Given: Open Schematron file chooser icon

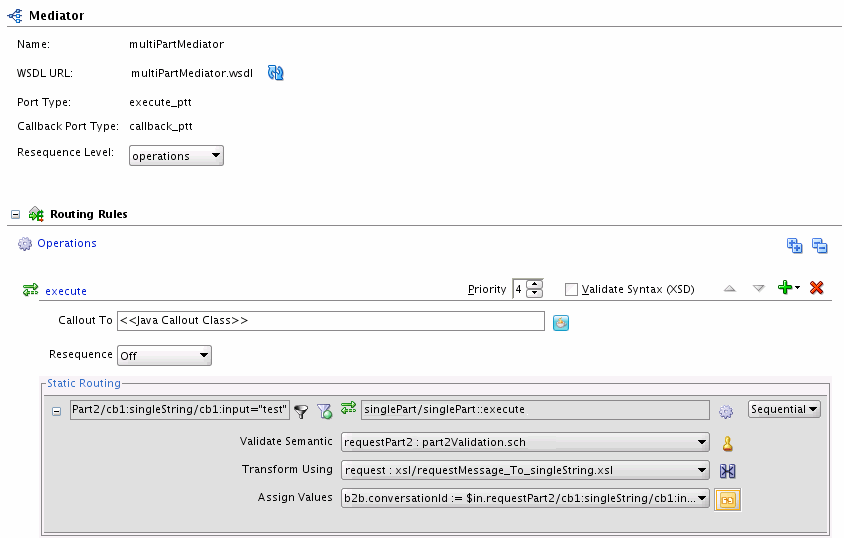Looking at the screenshot, I should pyautogui.click(x=728, y=444).
